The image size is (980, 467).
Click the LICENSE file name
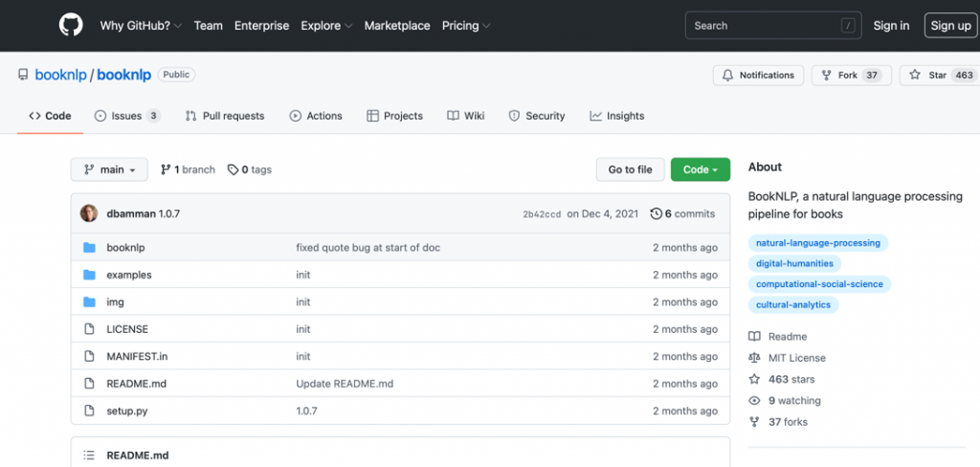point(127,329)
